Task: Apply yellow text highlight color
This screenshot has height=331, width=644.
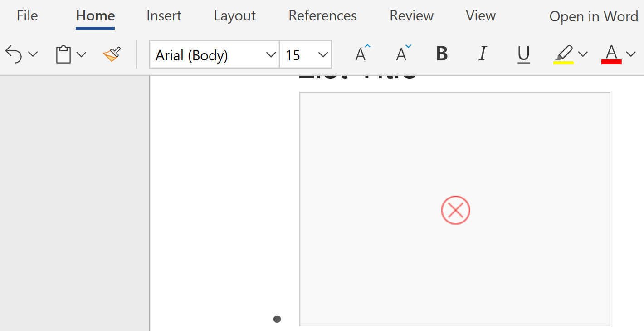Action: tap(563, 55)
